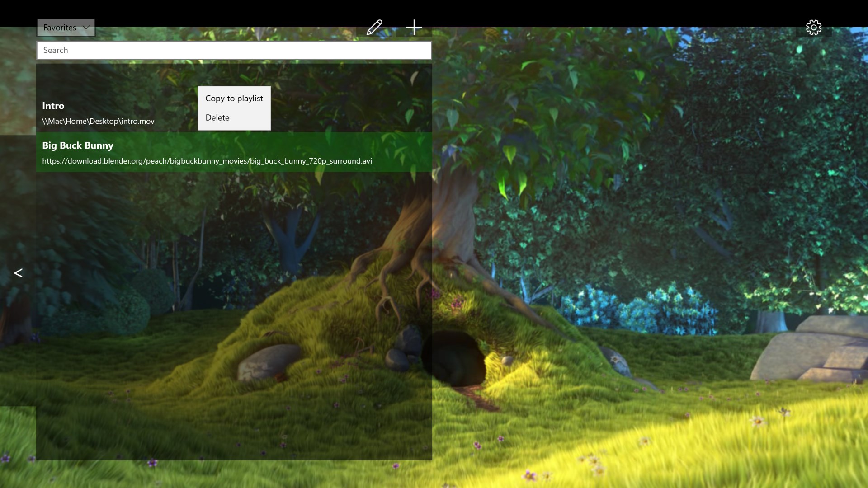Choose Copy to playlist from context menu
This screenshot has height=488, width=868.
pos(234,99)
